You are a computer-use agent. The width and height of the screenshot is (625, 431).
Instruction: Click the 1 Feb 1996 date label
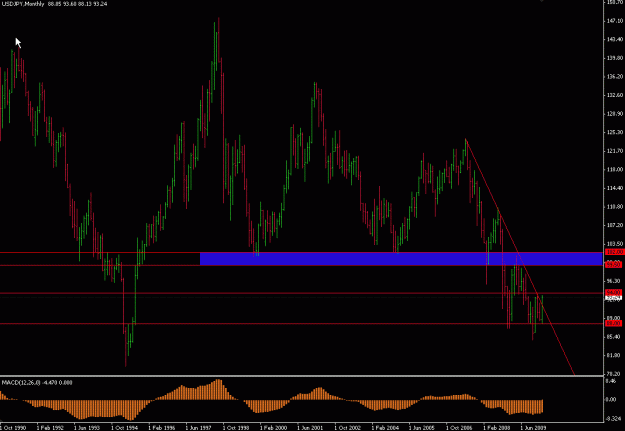[162, 428]
